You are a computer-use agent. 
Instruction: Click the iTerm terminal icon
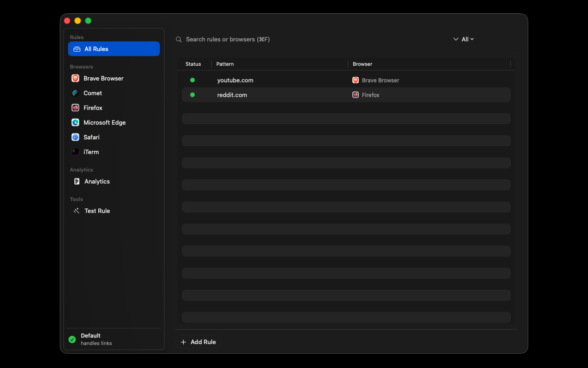pyautogui.click(x=75, y=152)
